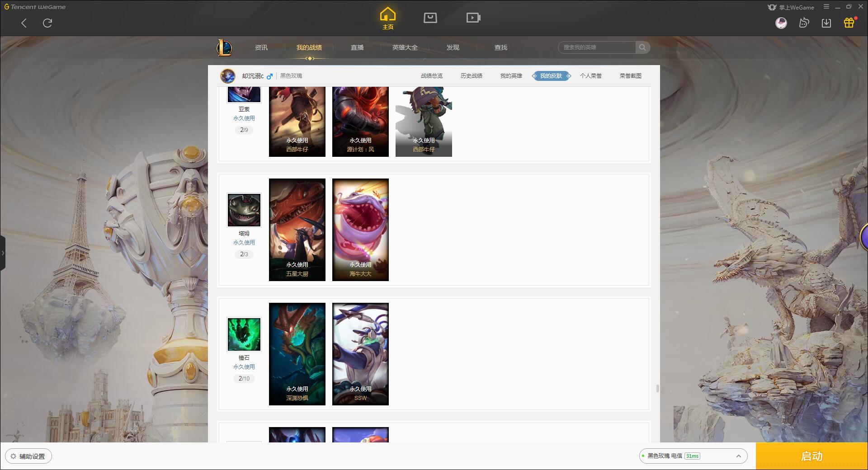Refresh the page with reload icon
The width and height of the screenshot is (868, 470).
pyautogui.click(x=47, y=23)
